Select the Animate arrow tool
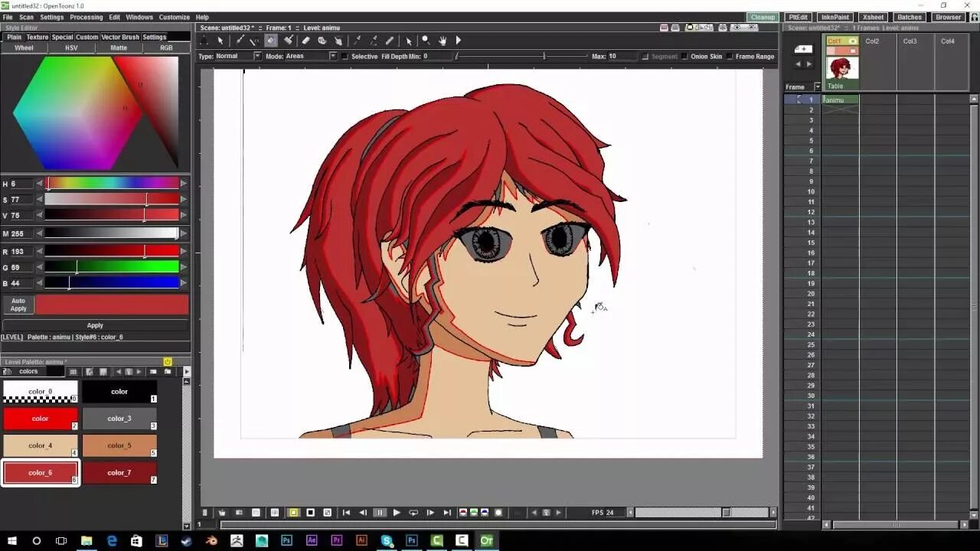This screenshot has width=980, height=551. [204, 40]
